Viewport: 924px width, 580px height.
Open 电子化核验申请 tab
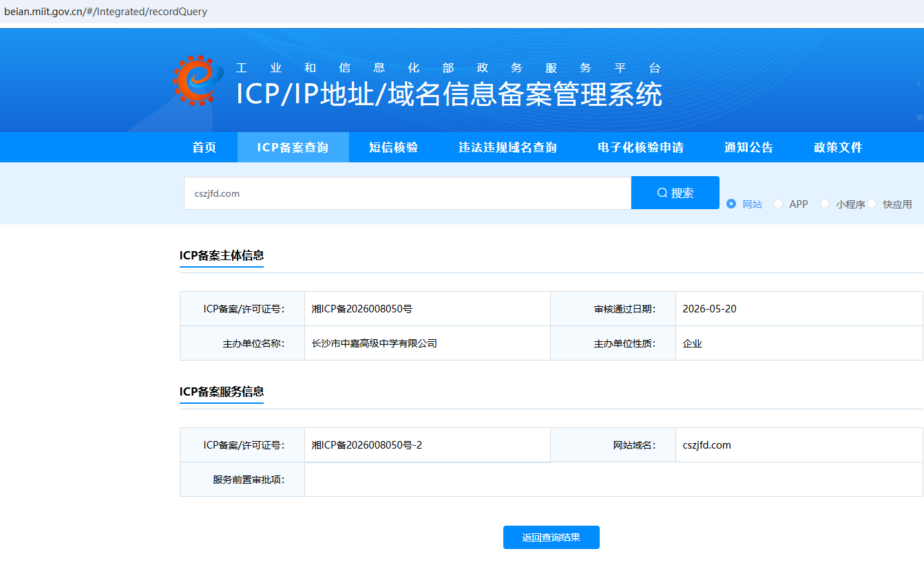(640, 147)
